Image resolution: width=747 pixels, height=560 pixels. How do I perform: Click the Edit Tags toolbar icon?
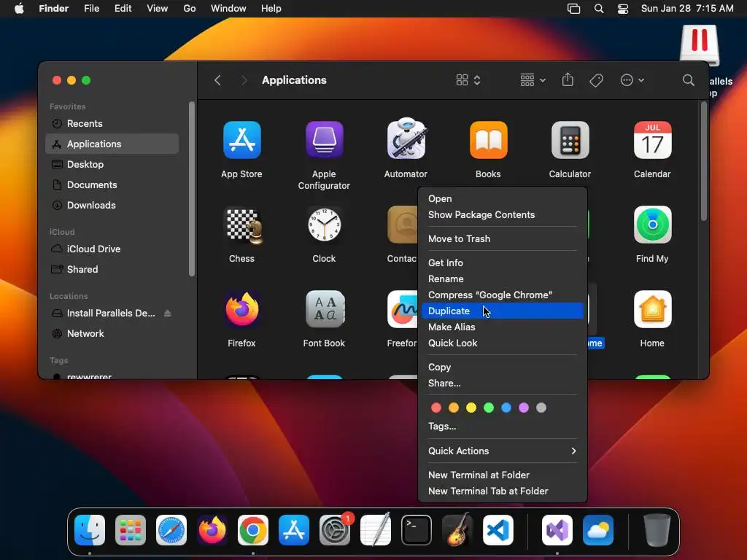596,80
